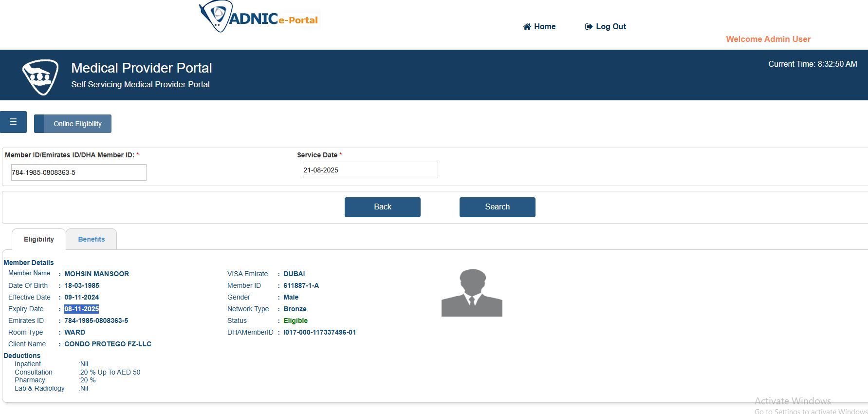
Task: Click the green Eligible status text
Action: coord(295,320)
